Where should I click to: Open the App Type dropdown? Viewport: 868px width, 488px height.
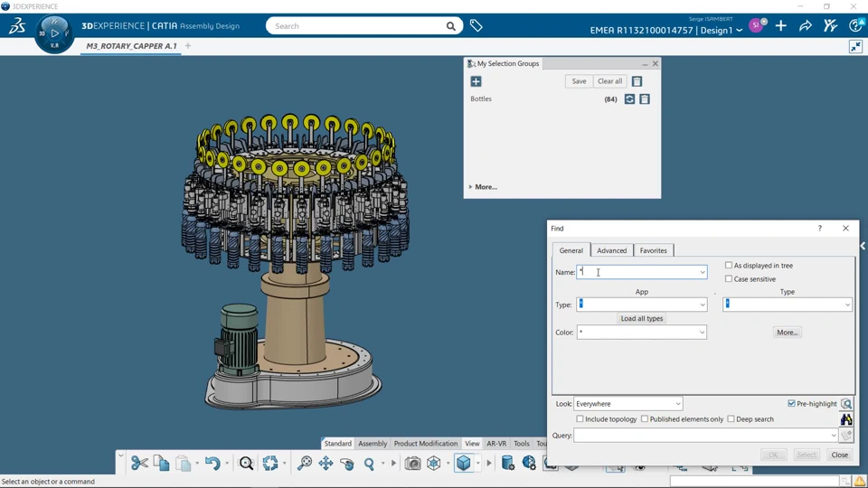coord(702,305)
